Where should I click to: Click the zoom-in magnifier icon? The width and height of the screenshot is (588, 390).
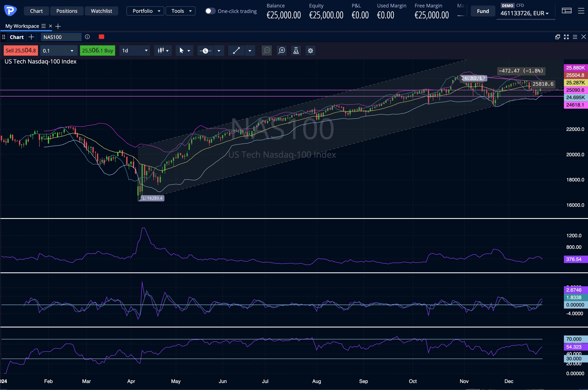tap(282, 51)
